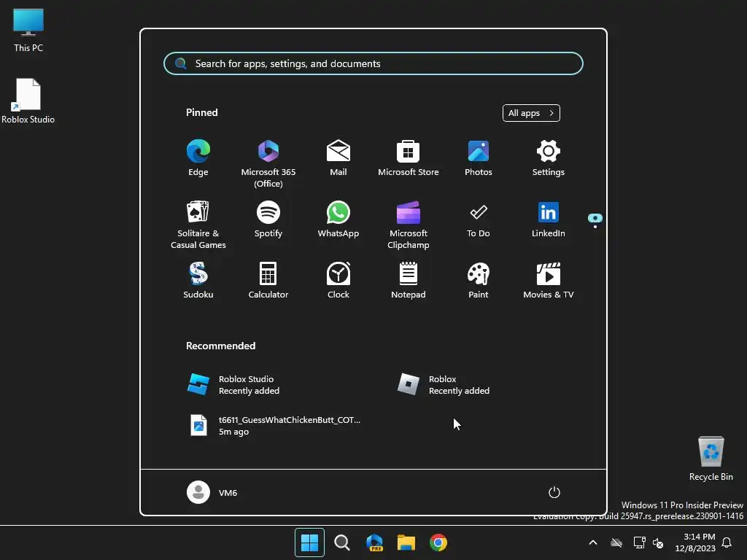
Task: Launch the Photos app
Action: (x=479, y=158)
